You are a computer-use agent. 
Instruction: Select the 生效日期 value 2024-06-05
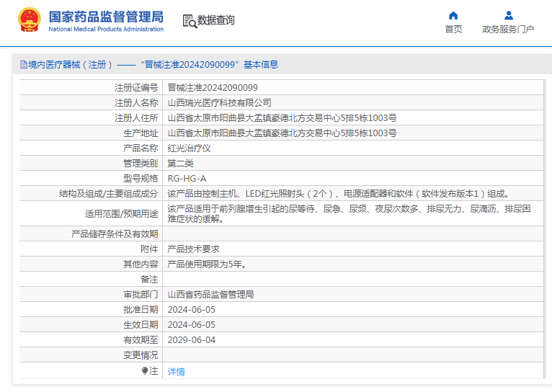(x=191, y=325)
